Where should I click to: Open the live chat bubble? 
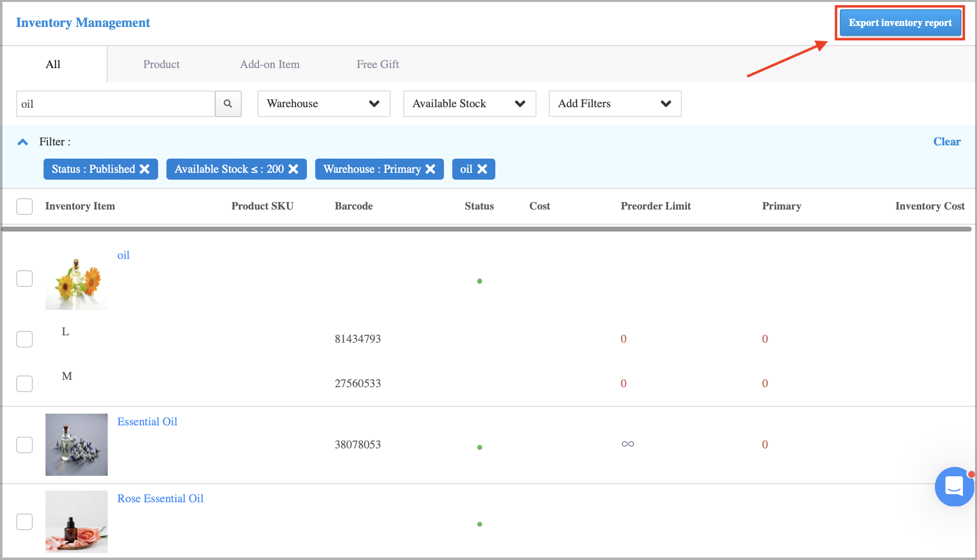click(x=954, y=487)
